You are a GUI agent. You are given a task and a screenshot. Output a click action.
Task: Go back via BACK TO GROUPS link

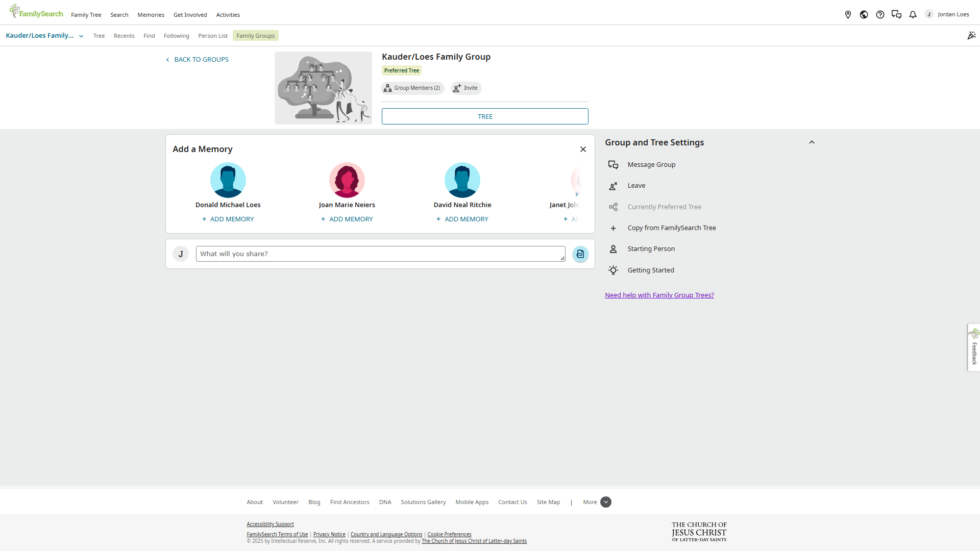[197, 60]
